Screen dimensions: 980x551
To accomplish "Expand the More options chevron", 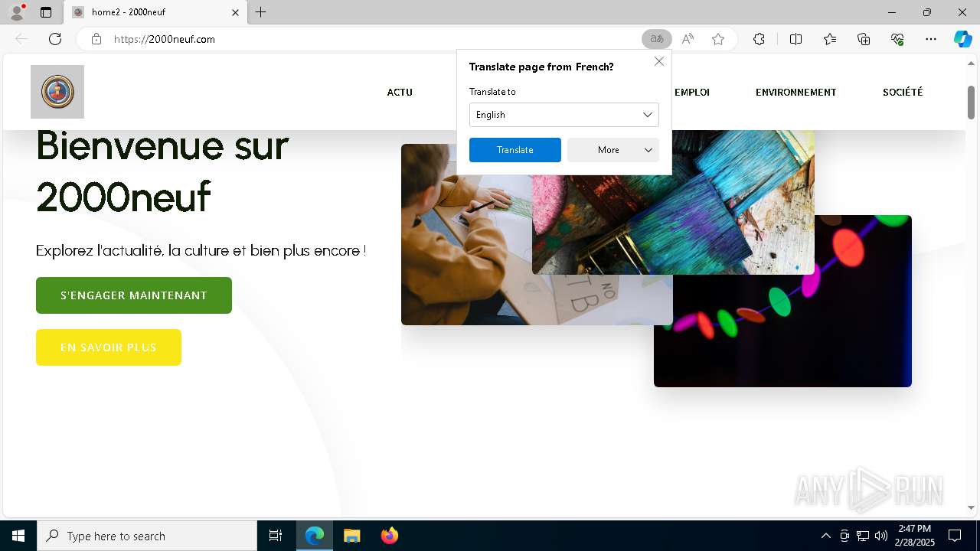I will [x=648, y=150].
